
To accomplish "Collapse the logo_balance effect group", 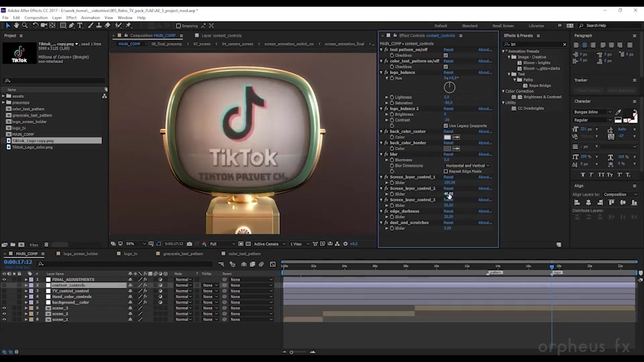I will click(382, 72).
